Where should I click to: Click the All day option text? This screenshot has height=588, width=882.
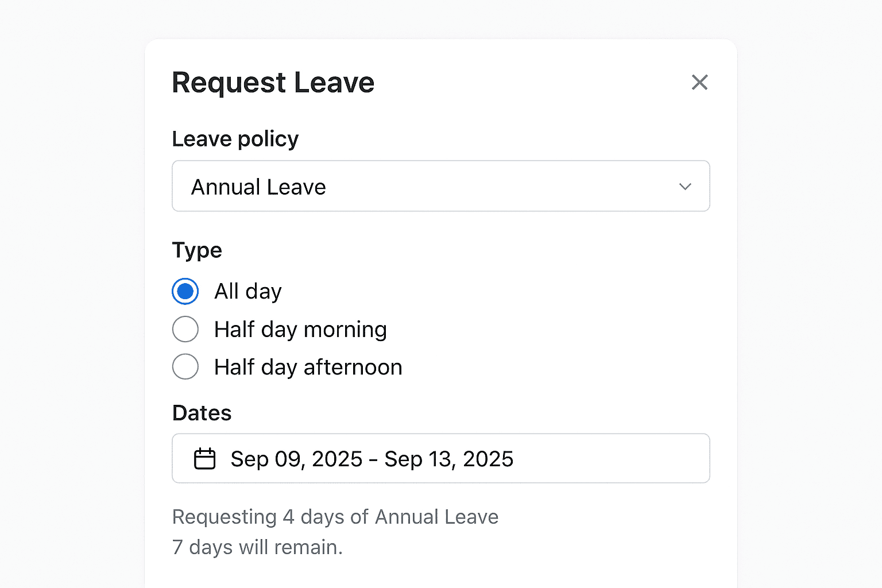[x=247, y=291]
